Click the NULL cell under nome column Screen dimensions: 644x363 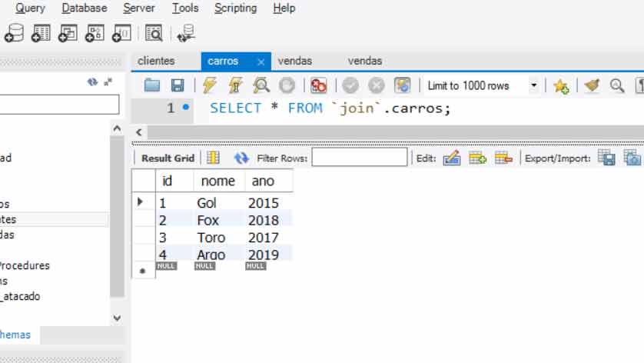[204, 266]
